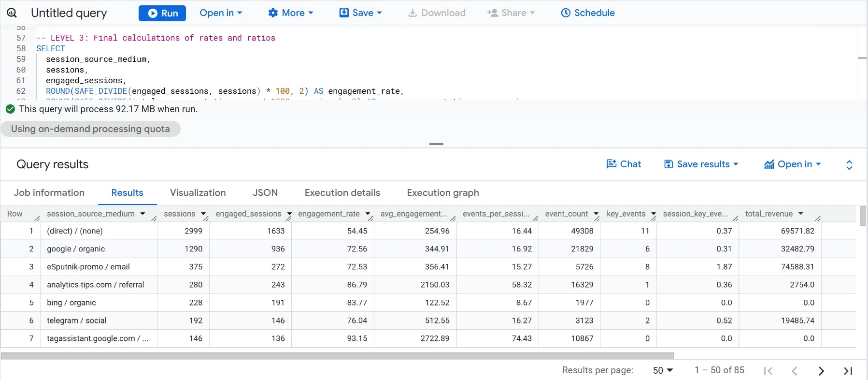Open the Share menu

[511, 13]
